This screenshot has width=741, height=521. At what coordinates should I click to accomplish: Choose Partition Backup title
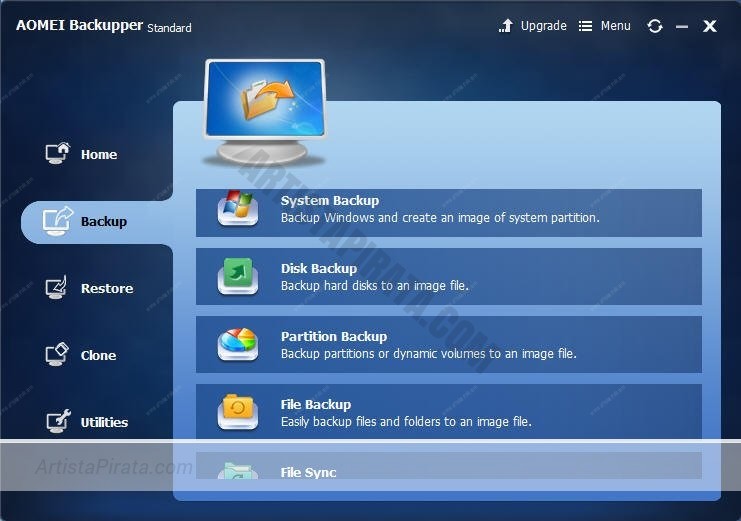tap(334, 337)
